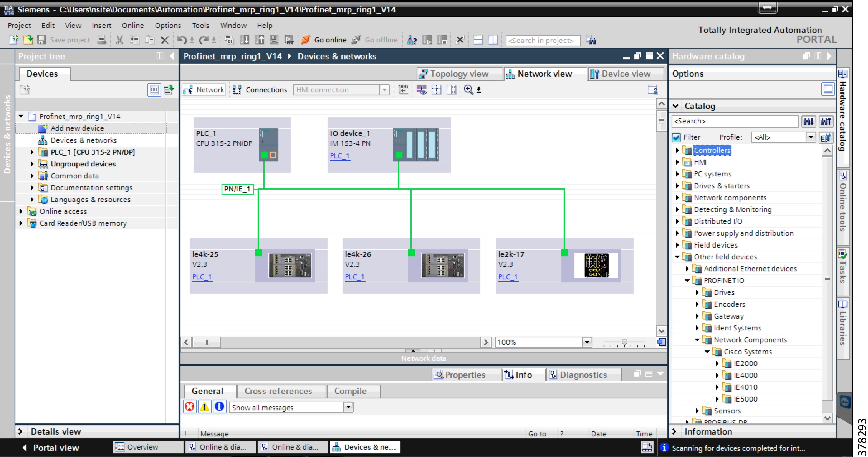The image size is (868, 457).
Task: Open the Show all messages dropdown
Action: tap(348, 407)
